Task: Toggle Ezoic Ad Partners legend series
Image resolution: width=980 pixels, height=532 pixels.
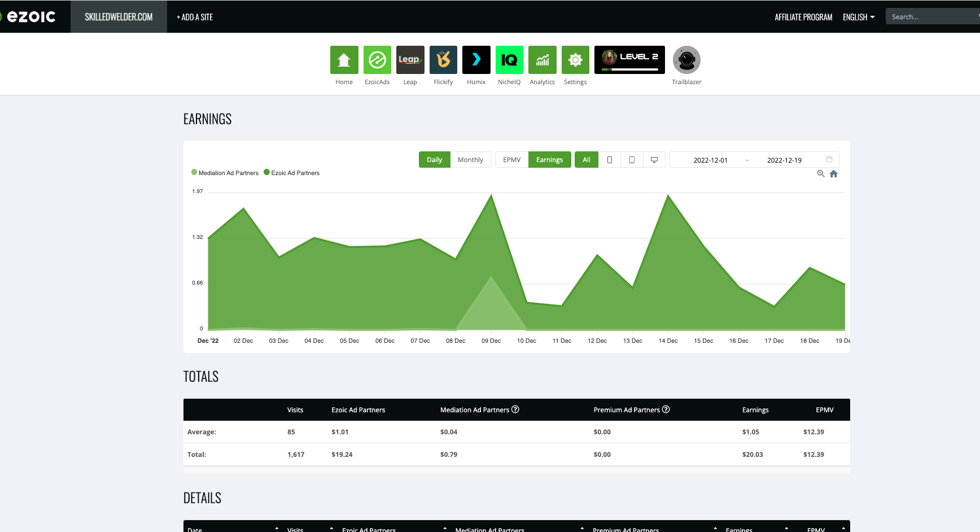Action: (x=291, y=173)
